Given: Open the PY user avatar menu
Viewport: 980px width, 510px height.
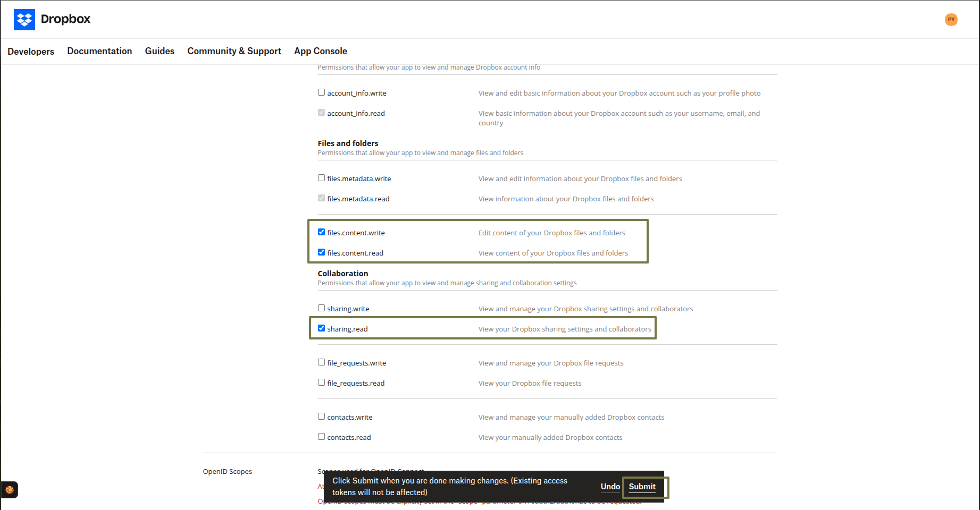Looking at the screenshot, I should (x=951, y=20).
